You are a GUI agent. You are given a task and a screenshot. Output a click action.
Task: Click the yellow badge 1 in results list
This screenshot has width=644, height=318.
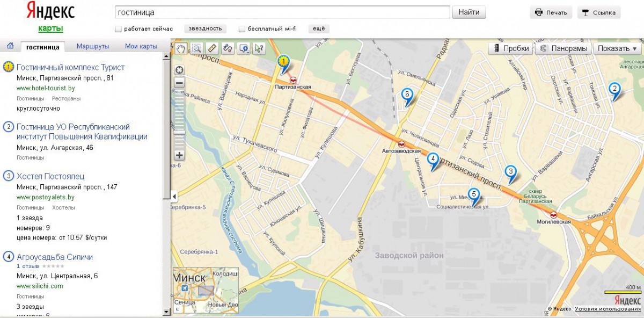tap(9, 67)
